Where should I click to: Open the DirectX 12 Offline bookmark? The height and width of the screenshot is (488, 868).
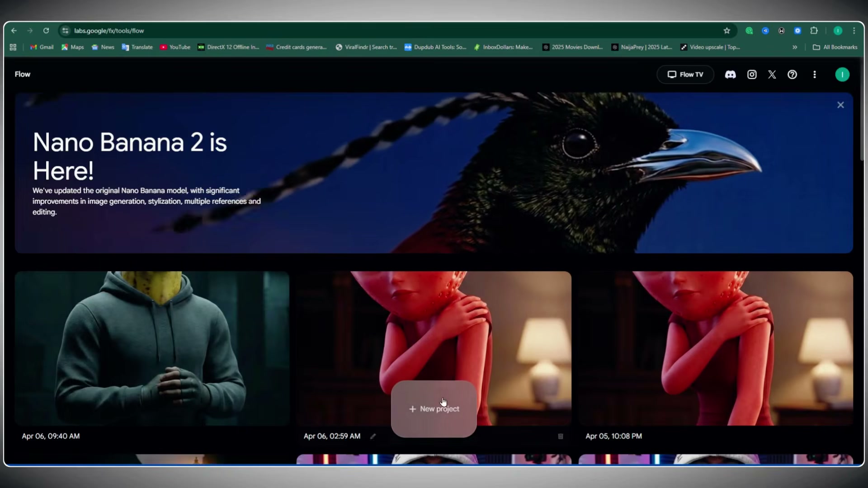click(x=228, y=47)
